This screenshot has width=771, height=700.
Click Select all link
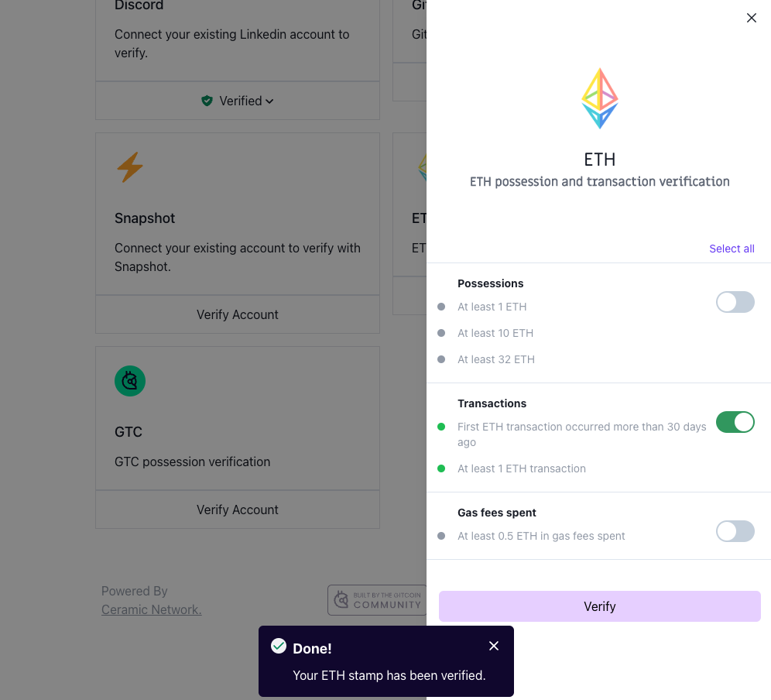click(x=732, y=249)
